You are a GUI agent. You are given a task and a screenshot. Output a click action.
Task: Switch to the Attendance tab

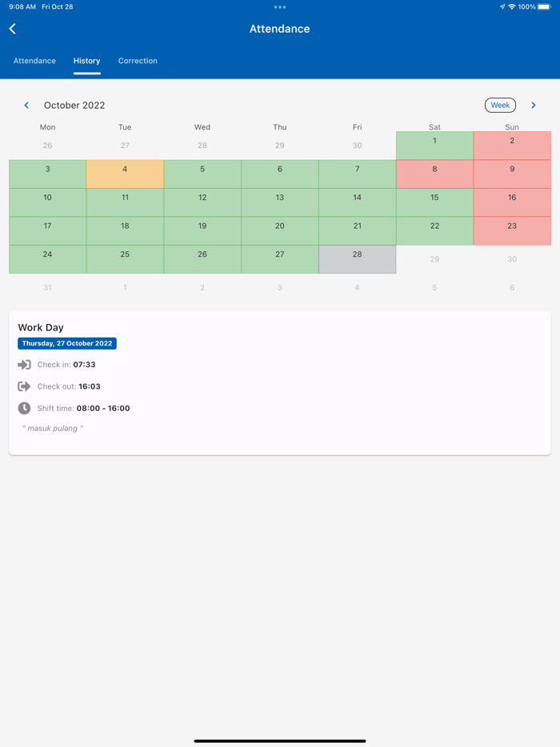tap(34, 61)
